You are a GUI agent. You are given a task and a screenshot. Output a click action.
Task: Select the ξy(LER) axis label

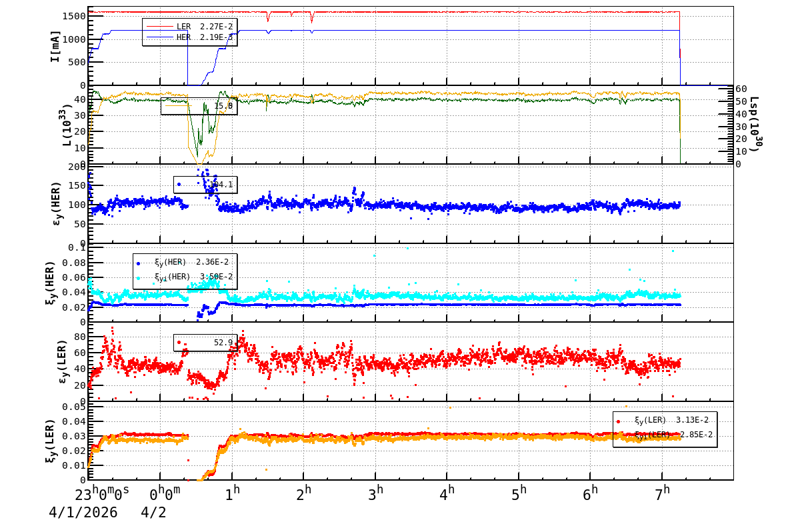(51, 441)
